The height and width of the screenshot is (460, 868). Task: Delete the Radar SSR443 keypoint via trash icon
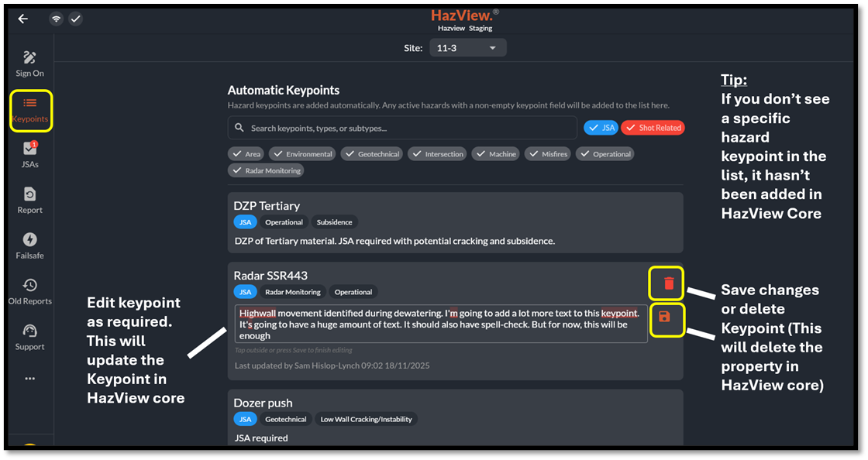pos(667,284)
